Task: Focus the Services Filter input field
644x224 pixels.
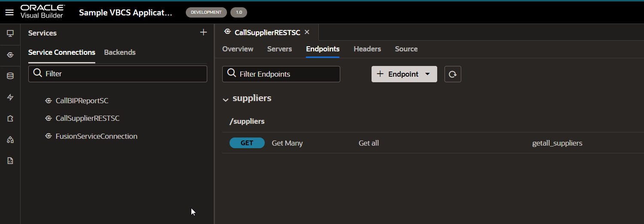Action: tap(118, 74)
